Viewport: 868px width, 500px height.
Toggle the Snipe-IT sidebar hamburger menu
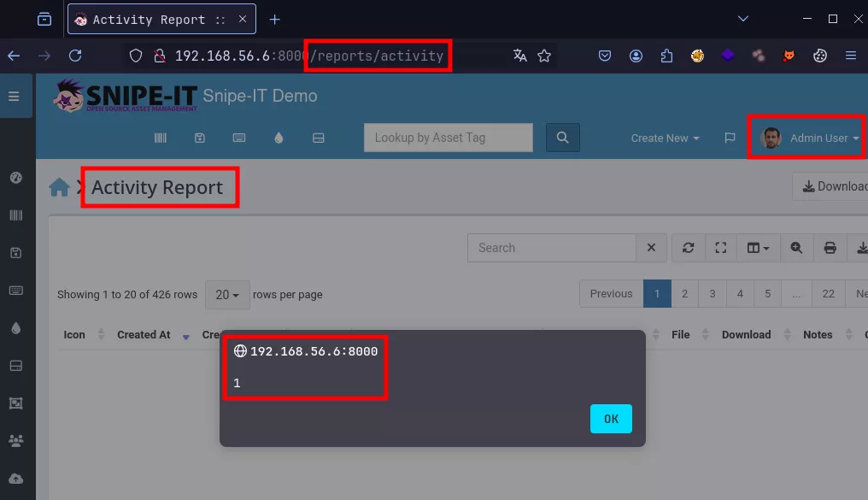pos(14,97)
